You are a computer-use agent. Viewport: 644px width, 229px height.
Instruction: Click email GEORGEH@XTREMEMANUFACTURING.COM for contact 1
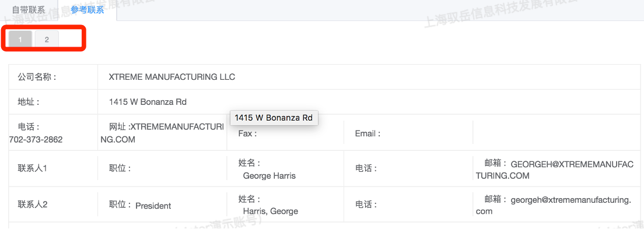pos(555,170)
